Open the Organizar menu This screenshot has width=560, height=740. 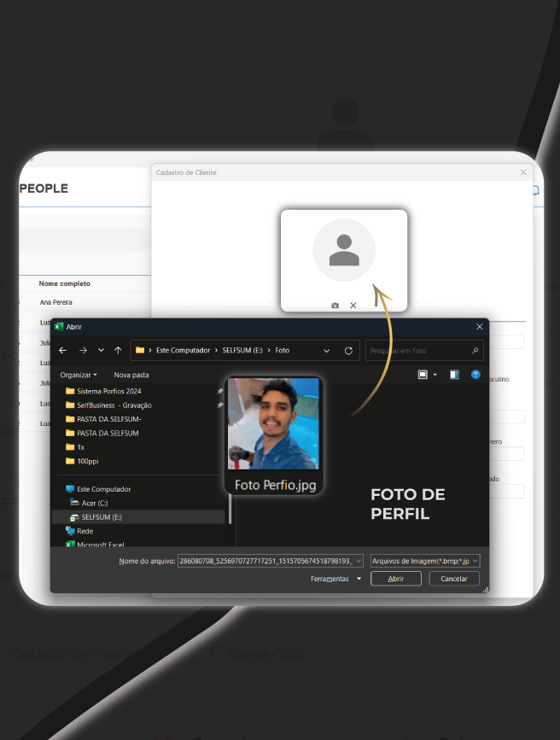[x=79, y=375]
